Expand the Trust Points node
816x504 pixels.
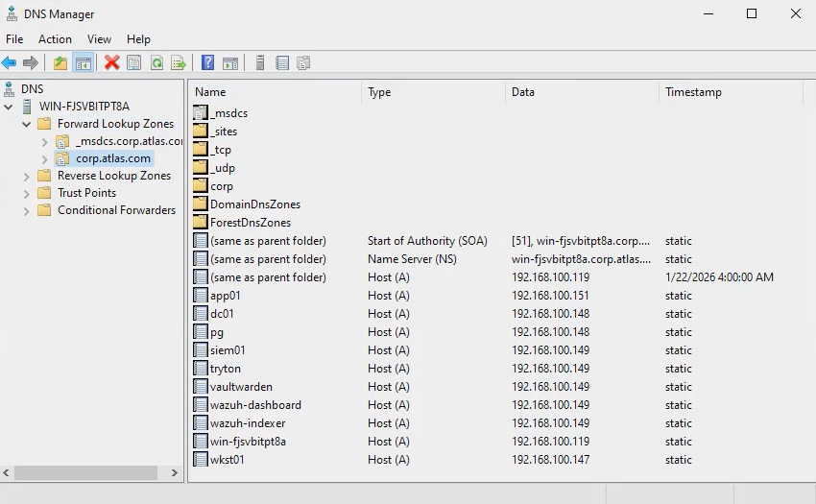coord(27,194)
